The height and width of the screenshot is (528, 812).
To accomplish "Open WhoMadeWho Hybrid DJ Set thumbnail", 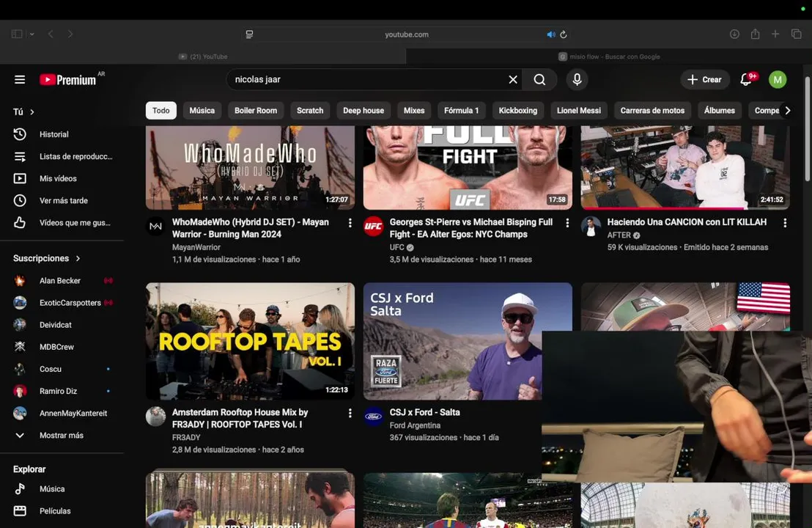I will click(x=250, y=167).
